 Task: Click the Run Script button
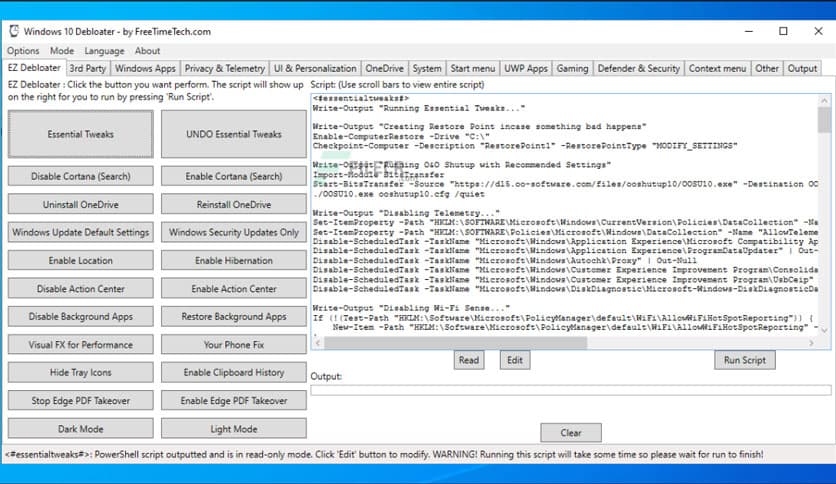pyautogui.click(x=744, y=360)
